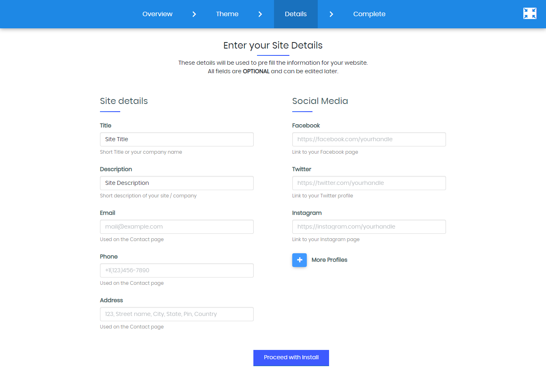Click into the Site Description field
The width and height of the screenshot is (546, 392).
tap(176, 183)
